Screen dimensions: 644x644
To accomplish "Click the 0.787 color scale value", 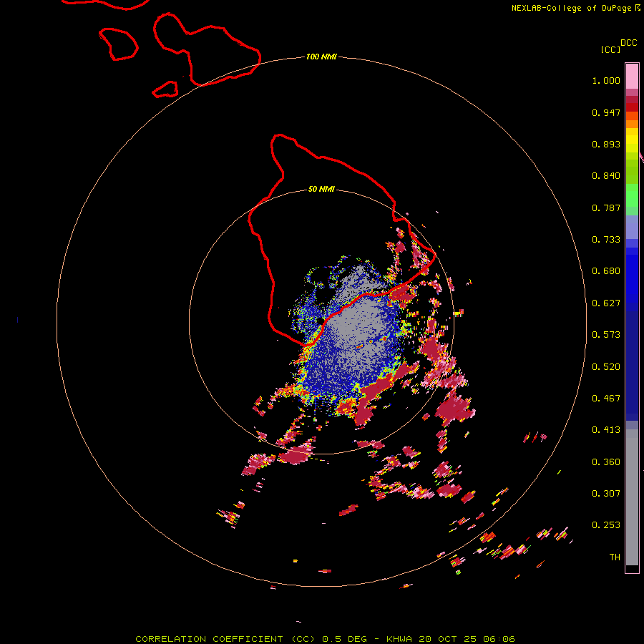I will (606, 208).
